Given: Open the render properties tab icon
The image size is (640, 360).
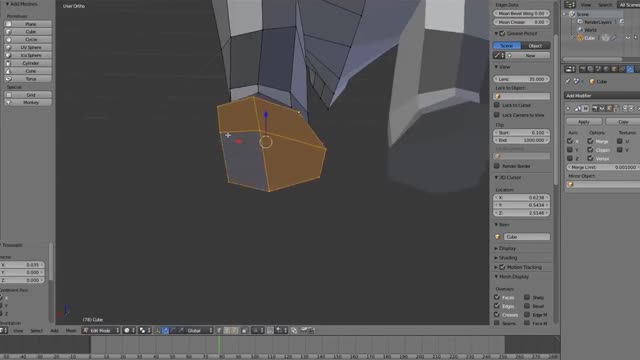Looking at the screenshot, I should [582, 69].
